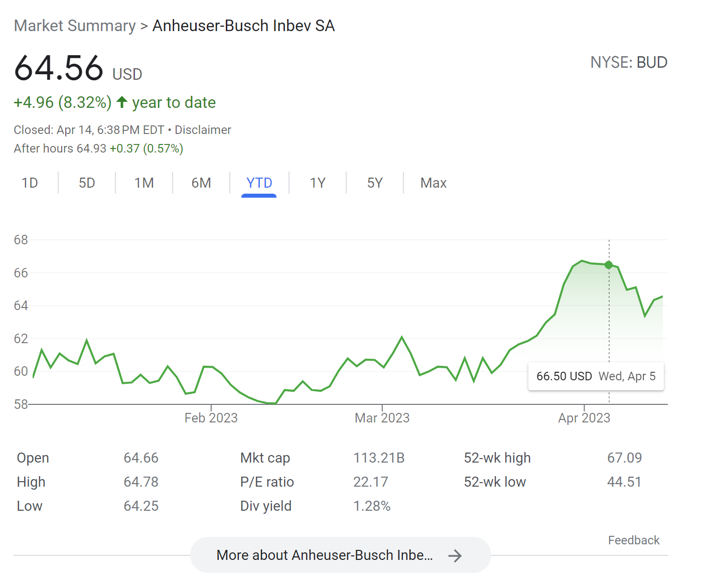Click the 68 y-axis label
Image resolution: width=715 pixels, height=588 pixels.
click(21, 240)
